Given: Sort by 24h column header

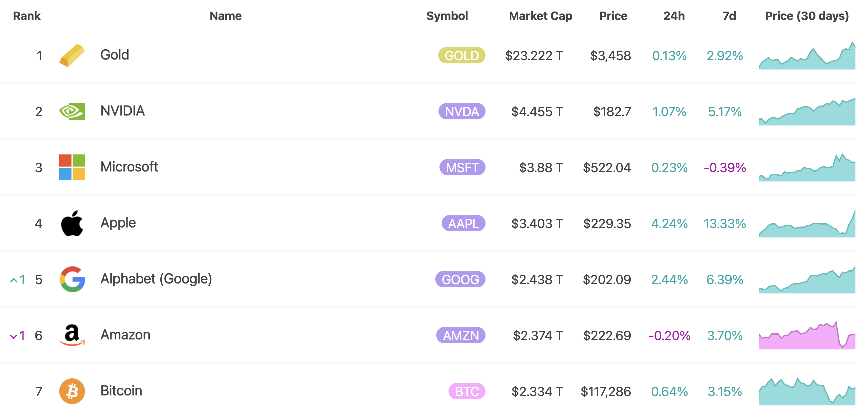Looking at the screenshot, I should tap(674, 16).
